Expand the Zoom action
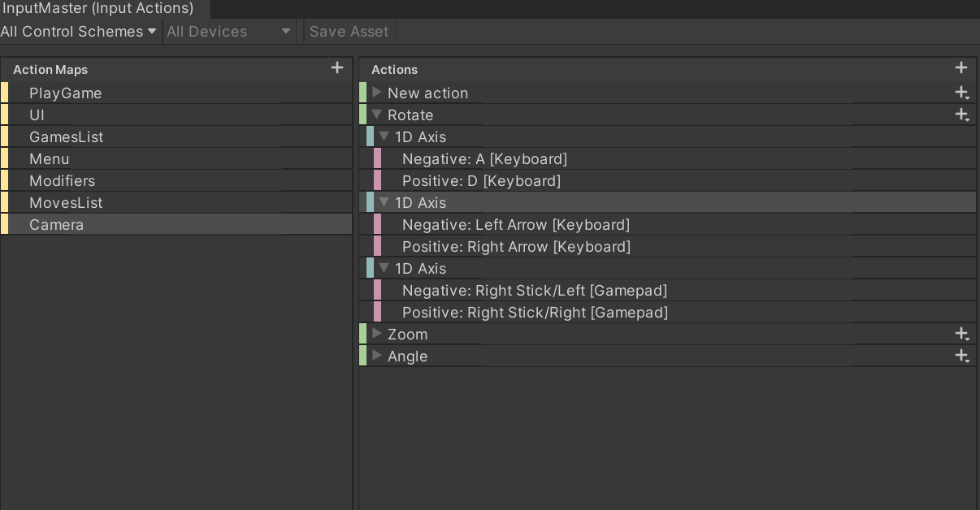980x510 pixels. [377, 334]
